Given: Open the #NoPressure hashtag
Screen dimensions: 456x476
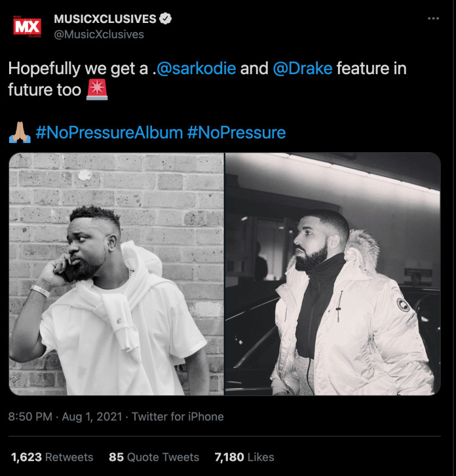Looking at the screenshot, I should pos(237,132).
